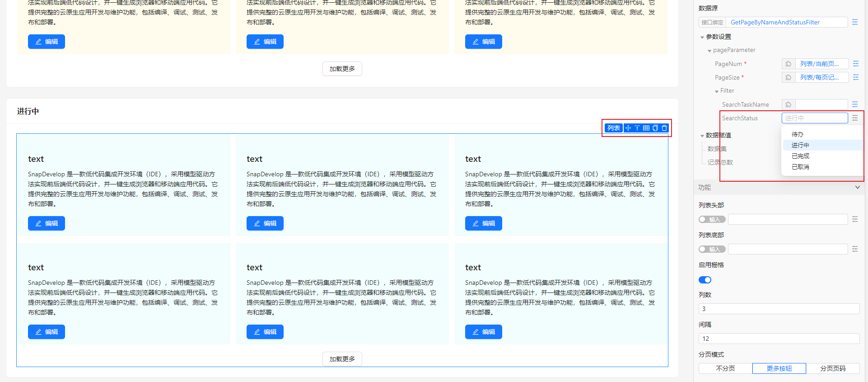Select the 数据集 tree item
Viewport: 868px width, 382px height.
pyautogui.click(x=717, y=149)
